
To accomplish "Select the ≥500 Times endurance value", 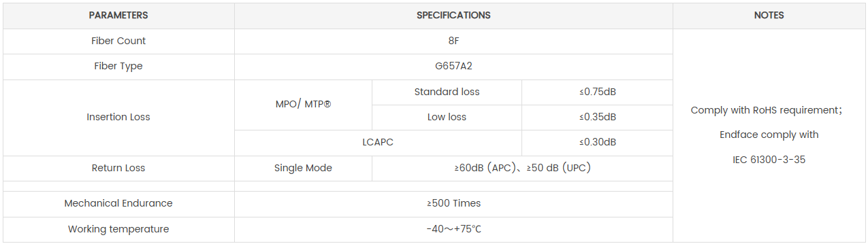I will point(453,204).
